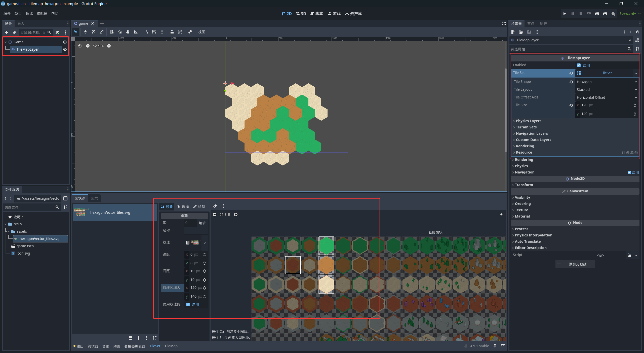
Task: Activate the ruler measurement tool
Action: point(136,32)
